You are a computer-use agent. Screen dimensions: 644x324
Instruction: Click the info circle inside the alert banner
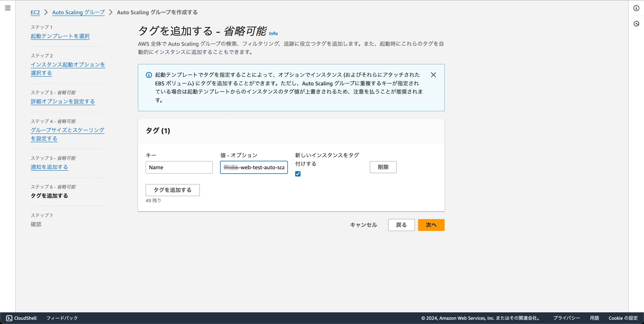(x=149, y=75)
